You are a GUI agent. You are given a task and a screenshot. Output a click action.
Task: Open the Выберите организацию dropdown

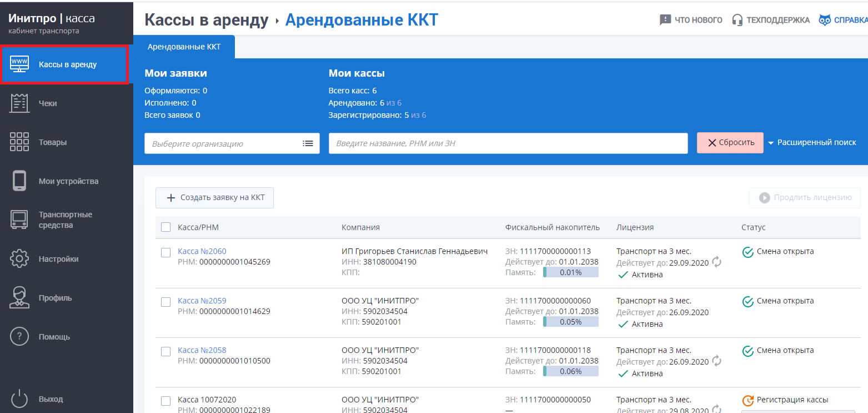pos(232,143)
